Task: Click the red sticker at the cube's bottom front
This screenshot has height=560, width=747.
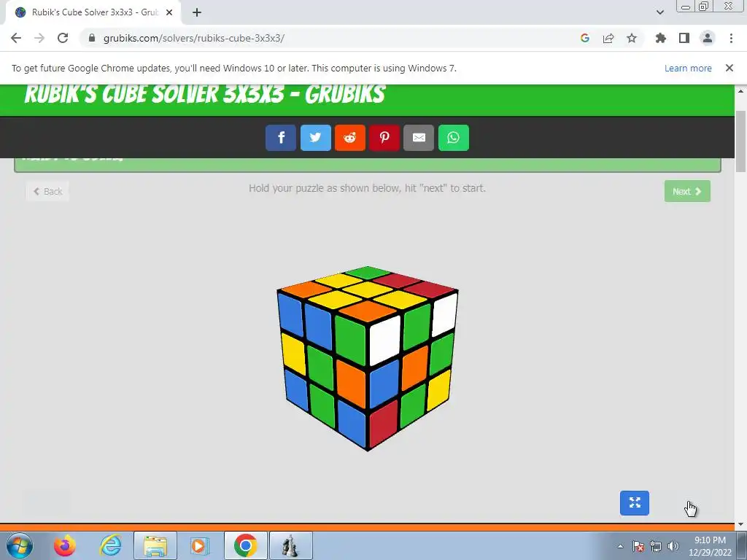Action: (383, 424)
